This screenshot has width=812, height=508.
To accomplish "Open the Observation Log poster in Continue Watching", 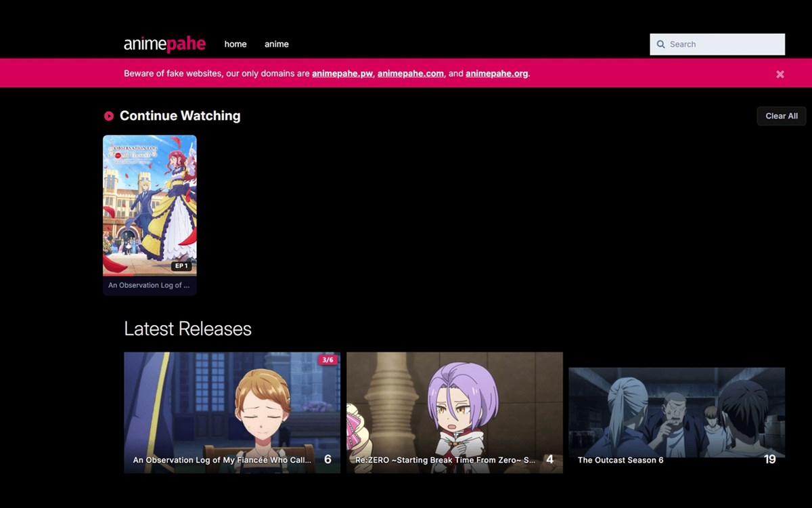I will [150, 205].
